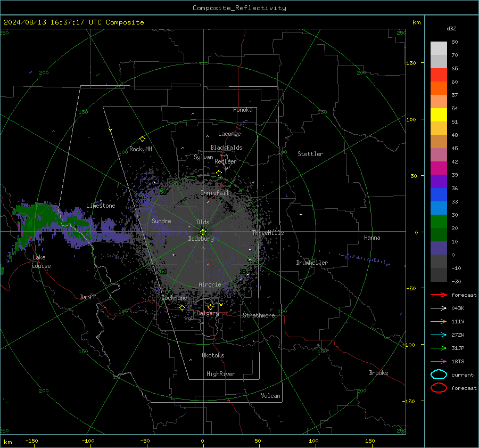Click the Limestone label
This screenshot has height=448, width=479.
pyautogui.click(x=101, y=206)
